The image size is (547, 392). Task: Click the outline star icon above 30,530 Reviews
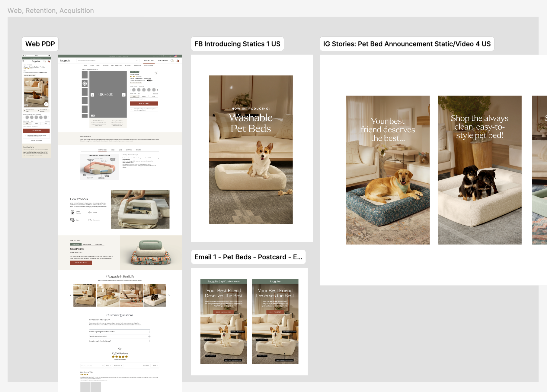120,349
